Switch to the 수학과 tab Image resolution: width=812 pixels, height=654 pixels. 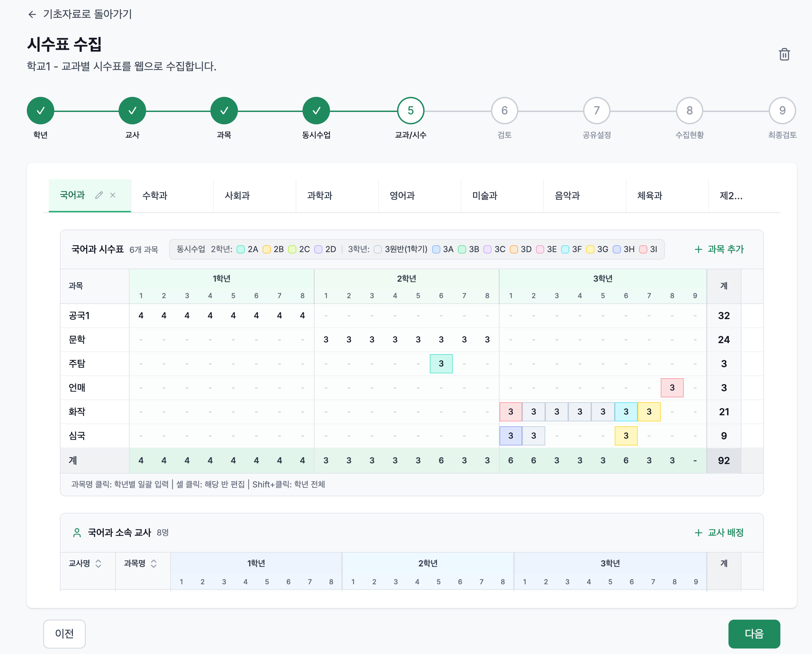coord(155,196)
